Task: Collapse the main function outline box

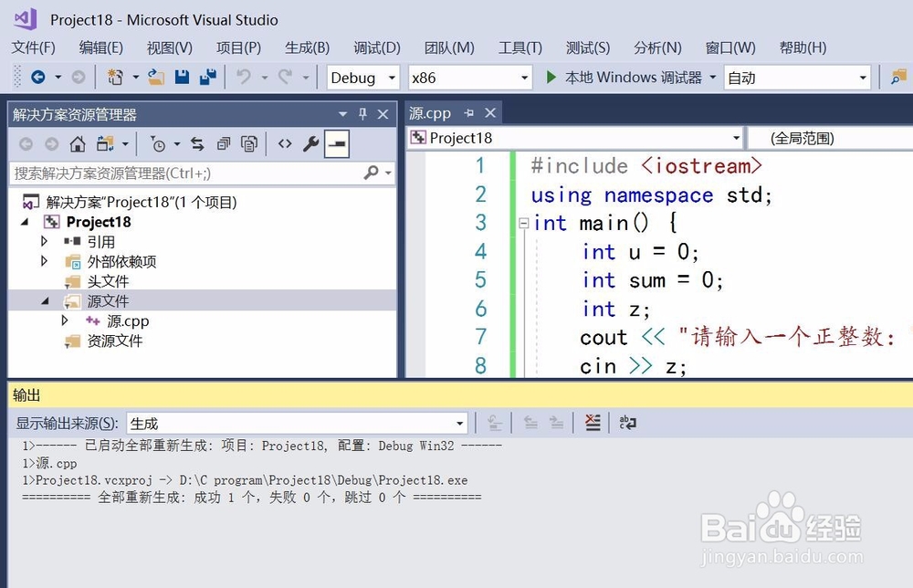Action: (523, 223)
